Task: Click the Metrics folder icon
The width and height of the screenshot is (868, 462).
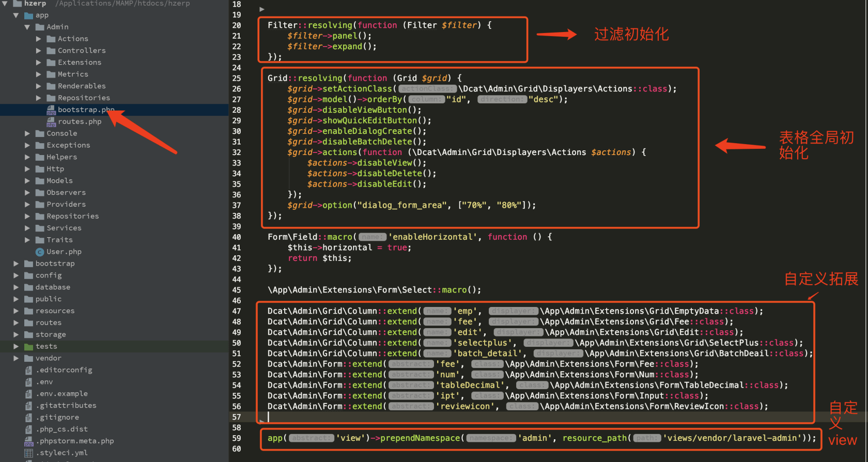Action: [51, 74]
